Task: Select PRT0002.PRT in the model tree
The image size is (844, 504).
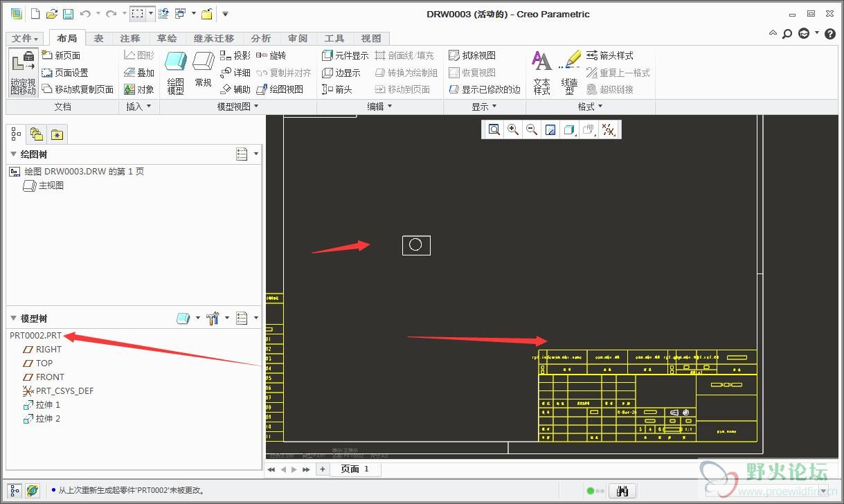Action: click(36, 335)
